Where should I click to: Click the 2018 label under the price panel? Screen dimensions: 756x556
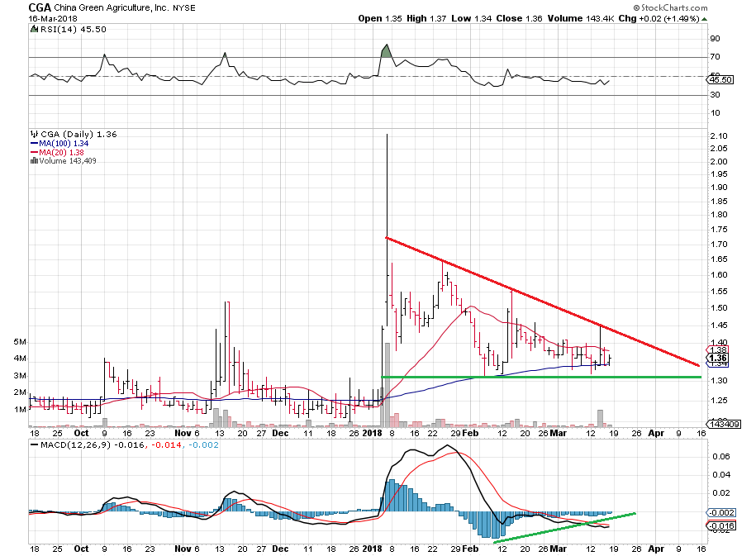372,433
